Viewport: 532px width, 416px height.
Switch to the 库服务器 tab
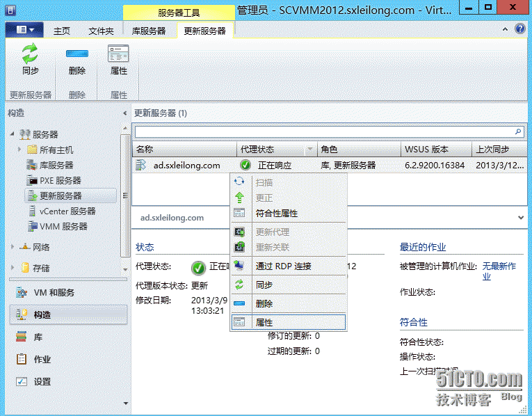(x=149, y=31)
